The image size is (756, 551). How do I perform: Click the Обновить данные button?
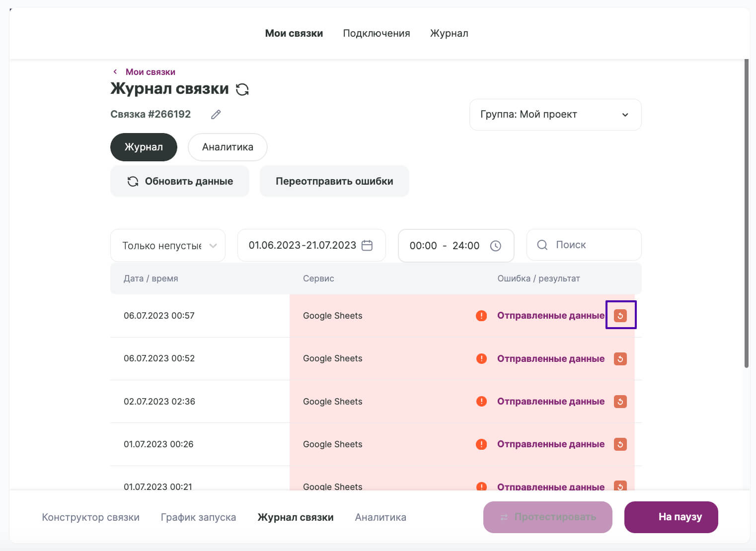pos(180,181)
